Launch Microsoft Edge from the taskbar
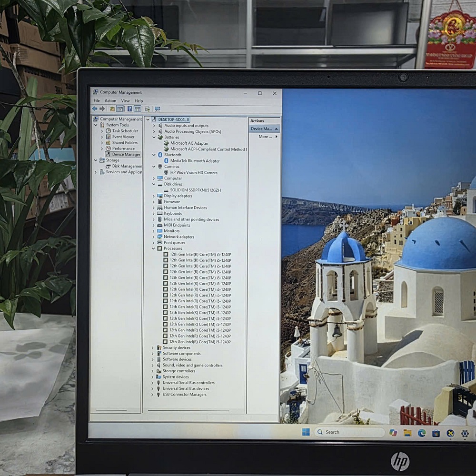 (421, 433)
